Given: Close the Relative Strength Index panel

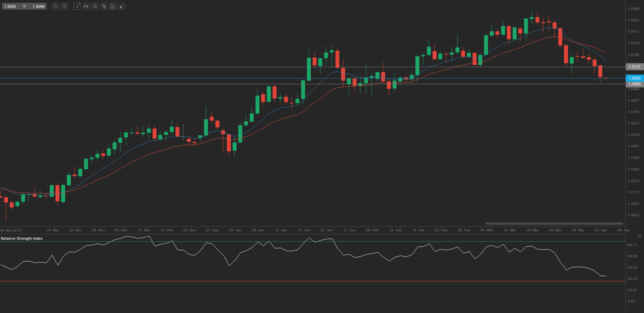Looking at the screenshot, I should point(639,236).
